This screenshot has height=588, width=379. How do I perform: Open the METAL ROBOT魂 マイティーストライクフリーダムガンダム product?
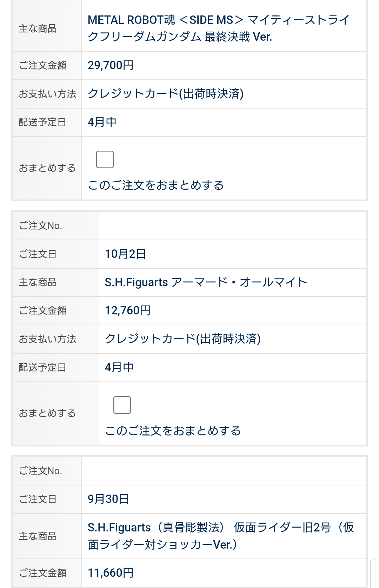pyautogui.click(x=218, y=28)
